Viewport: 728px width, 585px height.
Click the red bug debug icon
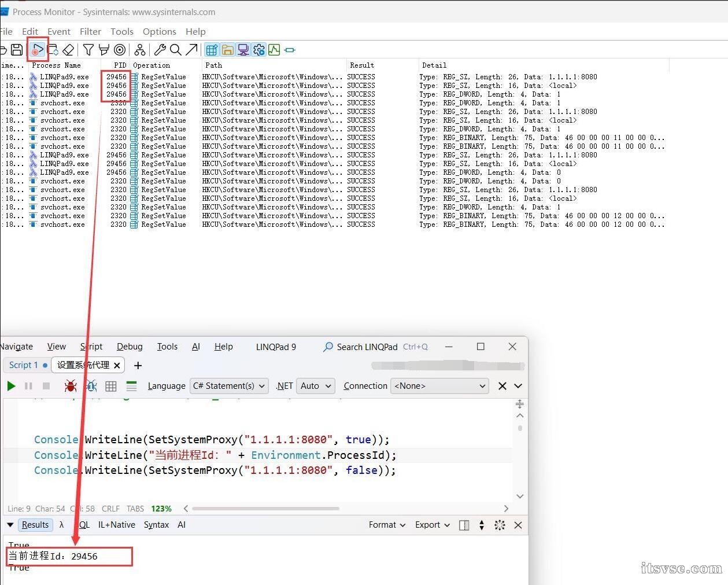pos(71,386)
